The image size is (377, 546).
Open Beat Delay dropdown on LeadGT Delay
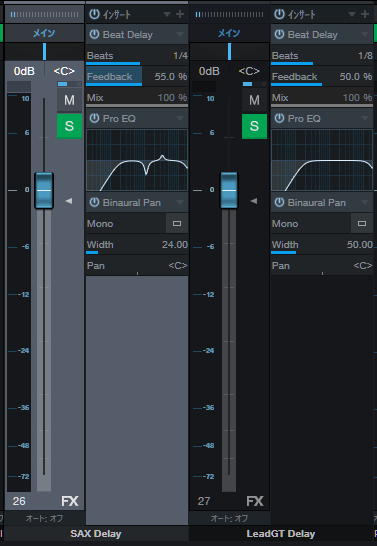(365, 34)
